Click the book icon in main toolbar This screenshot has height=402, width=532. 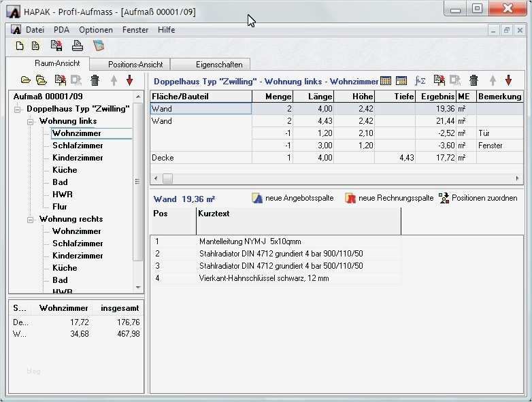[x=99, y=46]
